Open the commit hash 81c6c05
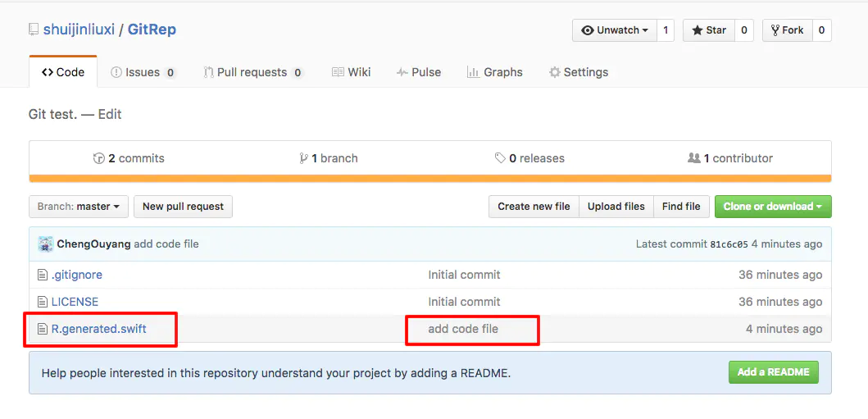Screen dimensions: 868x419 [729, 244]
